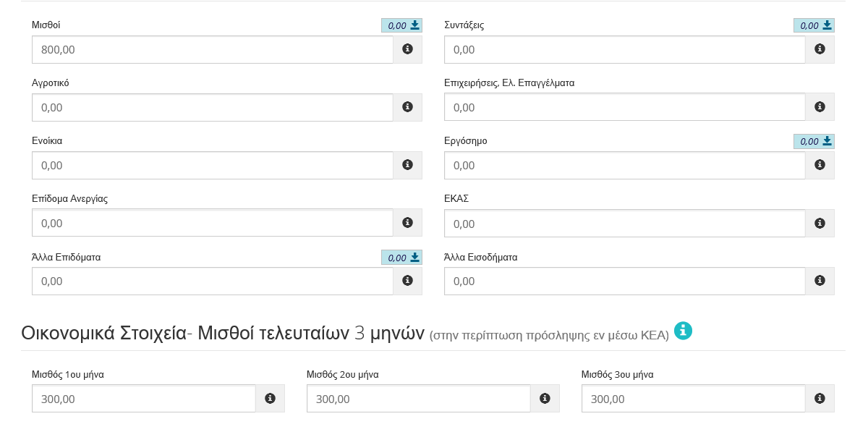Click the Επίδομα Ανεργίας label text
The width and height of the screenshot is (868, 432).
[x=70, y=198]
